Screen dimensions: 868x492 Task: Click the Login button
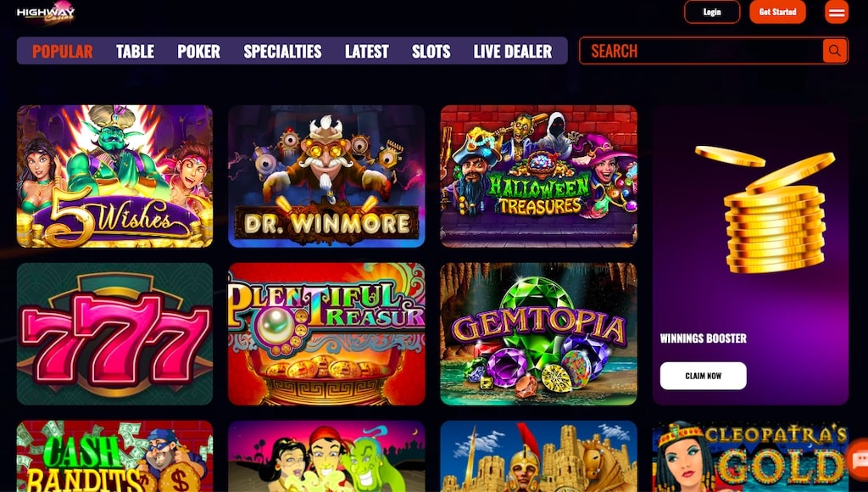click(712, 12)
